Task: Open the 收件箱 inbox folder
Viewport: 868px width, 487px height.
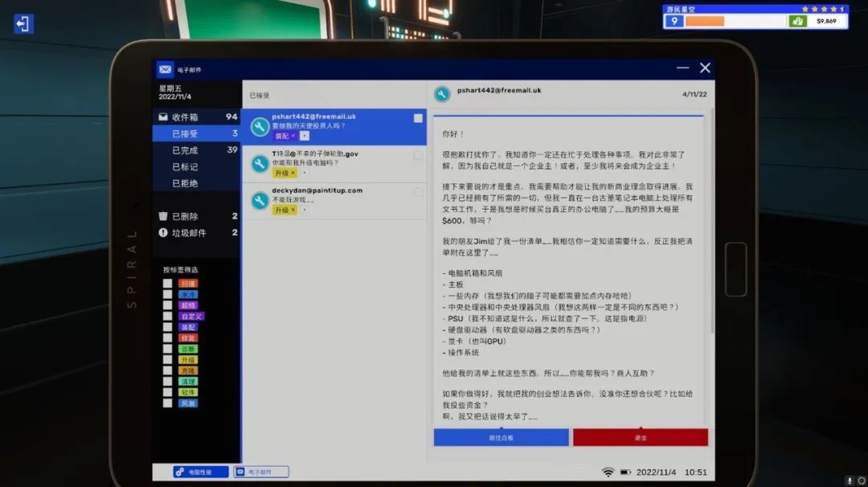Action: click(x=197, y=117)
